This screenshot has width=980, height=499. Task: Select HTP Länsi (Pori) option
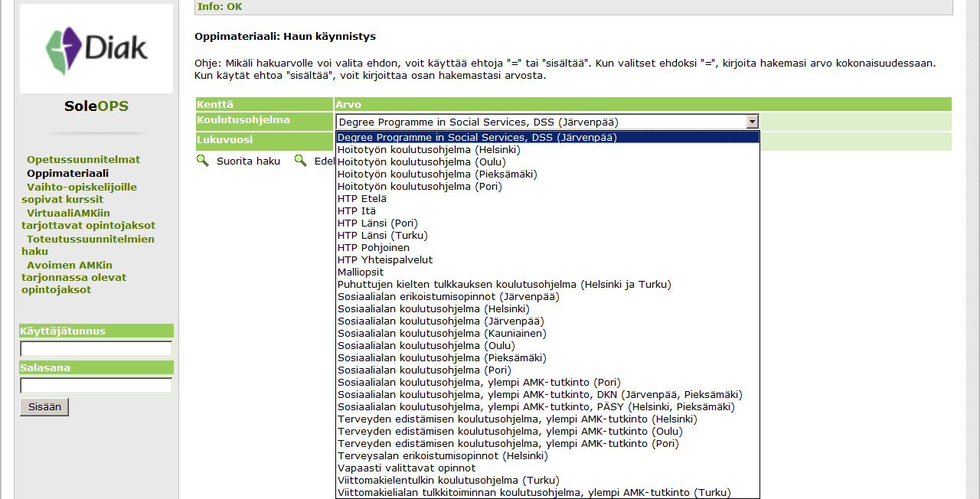547,223
